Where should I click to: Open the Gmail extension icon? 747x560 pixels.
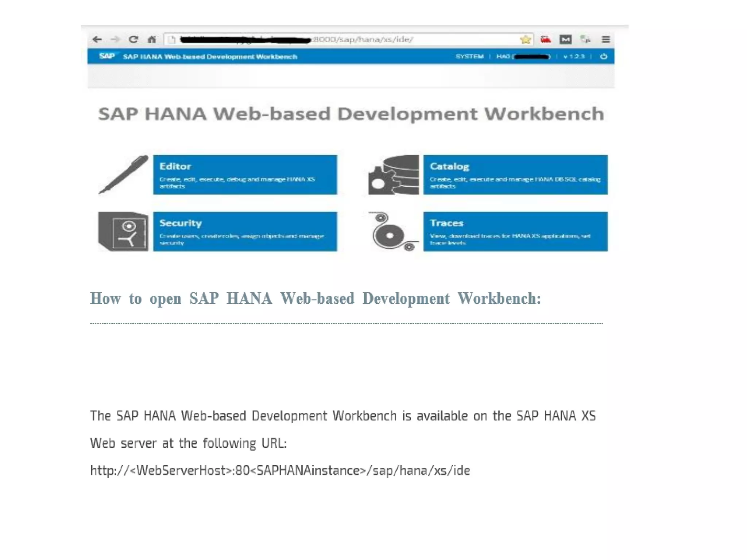pos(565,39)
